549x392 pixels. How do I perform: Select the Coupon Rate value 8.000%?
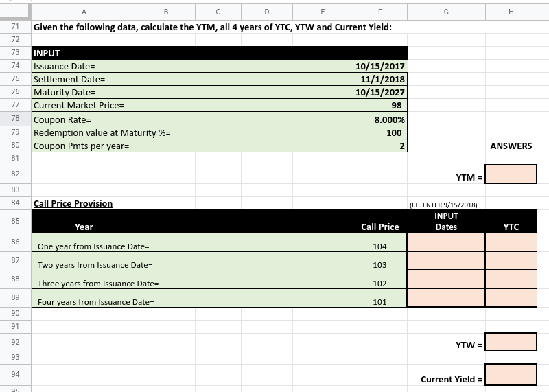pyautogui.click(x=380, y=119)
